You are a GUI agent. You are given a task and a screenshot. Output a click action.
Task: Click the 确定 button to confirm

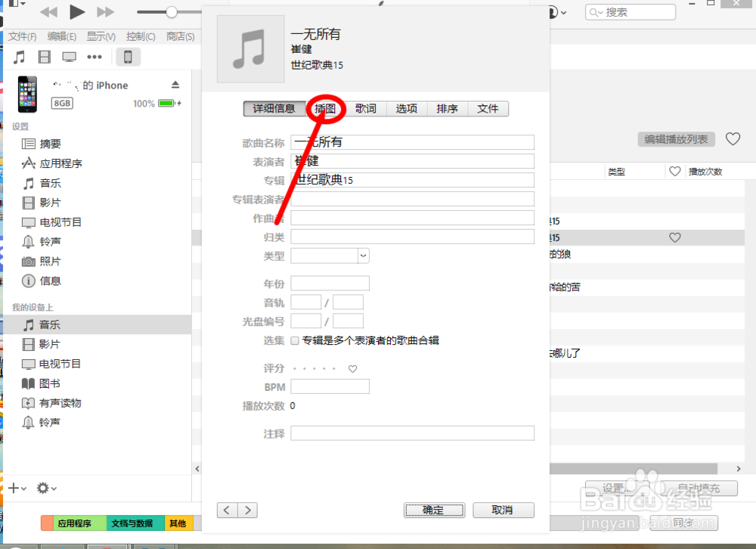(434, 510)
